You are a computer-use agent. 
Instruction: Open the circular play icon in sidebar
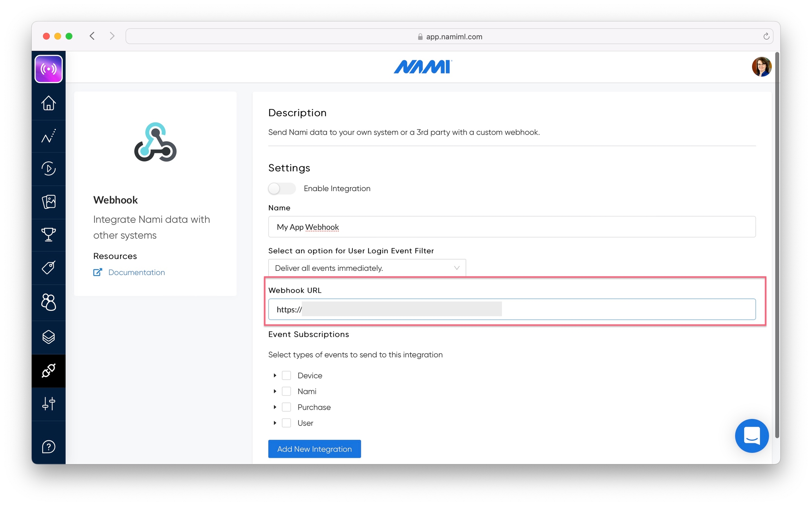tap(49, 168)
